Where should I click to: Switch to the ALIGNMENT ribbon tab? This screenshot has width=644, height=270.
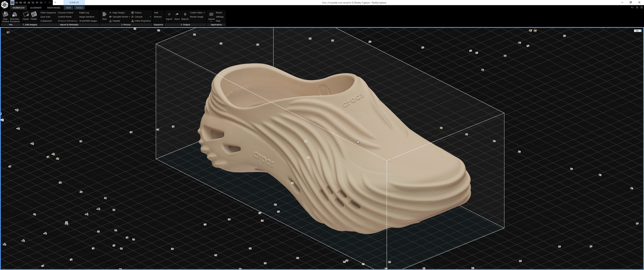[x=36, y=8]
